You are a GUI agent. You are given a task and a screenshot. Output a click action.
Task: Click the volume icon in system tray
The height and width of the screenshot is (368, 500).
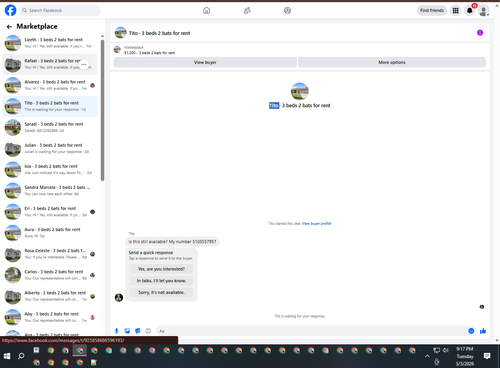[446, 350]
